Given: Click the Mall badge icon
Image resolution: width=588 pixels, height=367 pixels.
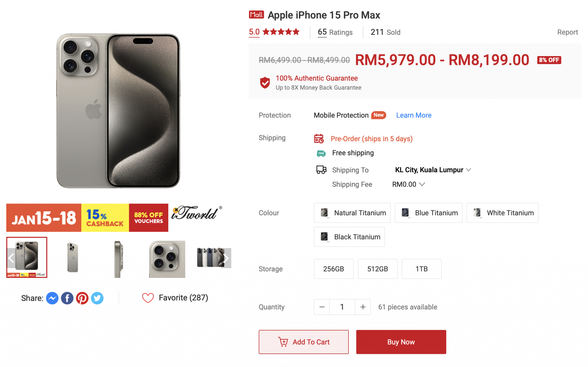Looking at the screenshot, I should click(x=256, y=15).
